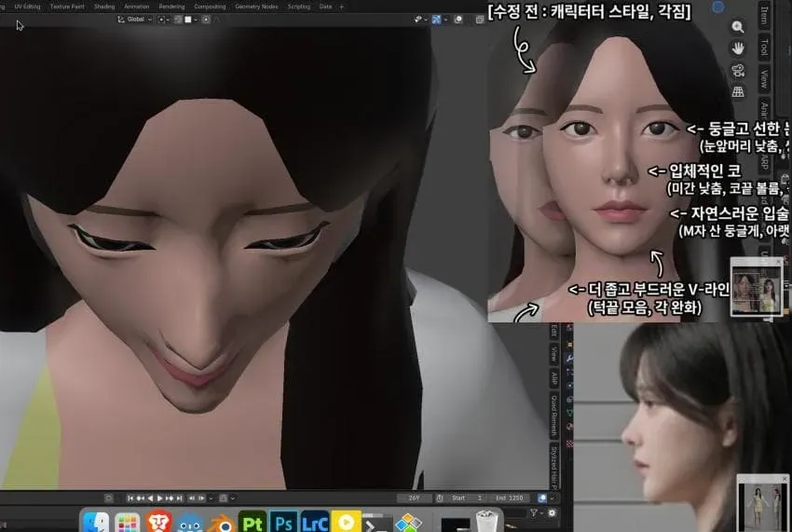Open Trash in the dock
792x532 pixels.
487,522
